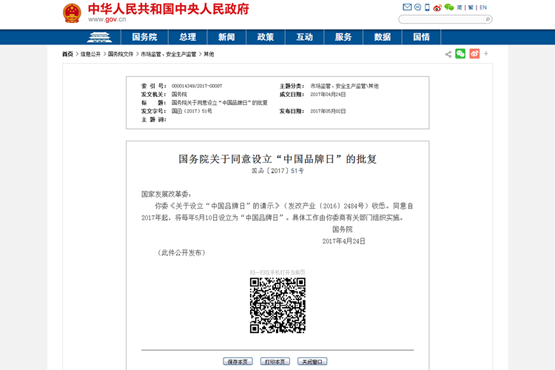Click the 打印本页 button
Viewport: 555px width, 370px height.
[x=275, y=362]
